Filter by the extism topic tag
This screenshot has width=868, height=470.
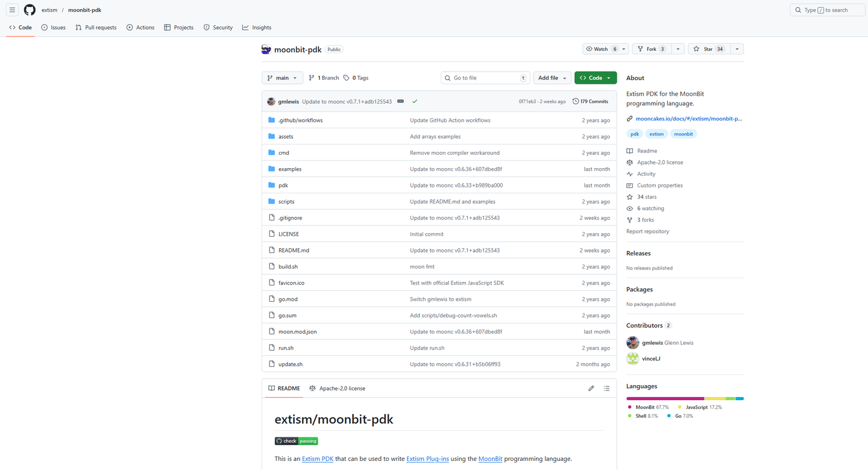point(656,134)
